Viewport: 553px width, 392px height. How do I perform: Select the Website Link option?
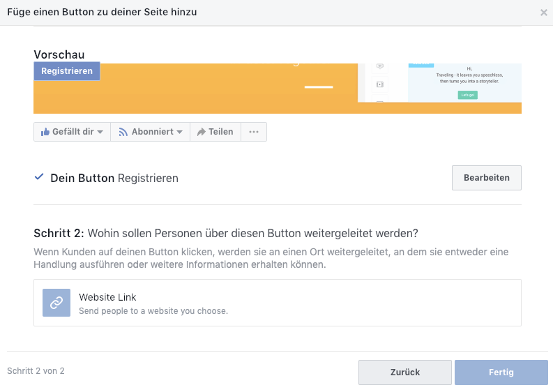pos(278,303)
